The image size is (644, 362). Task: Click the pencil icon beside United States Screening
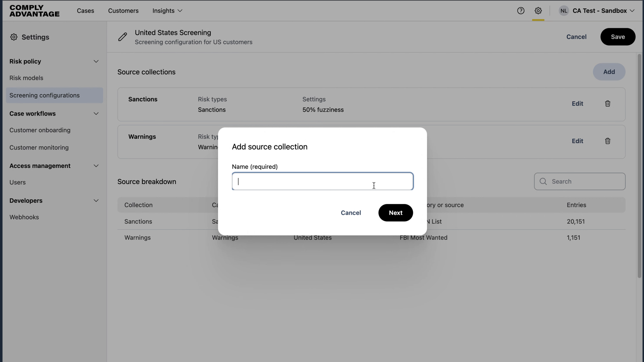123,37
